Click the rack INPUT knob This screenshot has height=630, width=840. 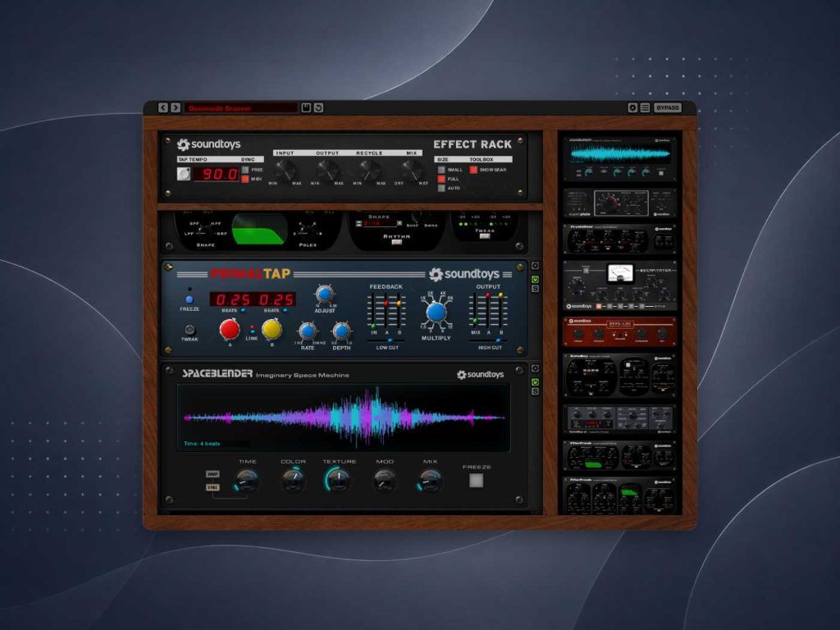pyautogui.click(x=285, y=171)
